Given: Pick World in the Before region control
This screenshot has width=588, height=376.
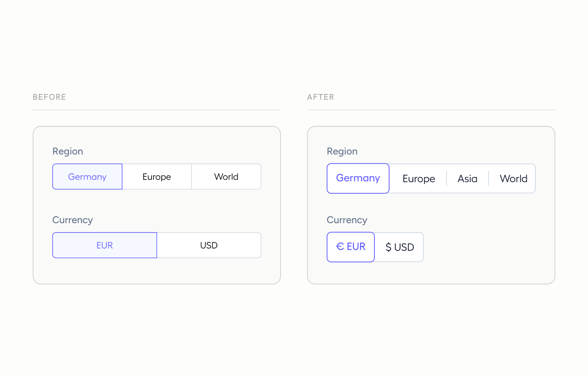Looking at the screenshot, I should (x=226, y=177).
